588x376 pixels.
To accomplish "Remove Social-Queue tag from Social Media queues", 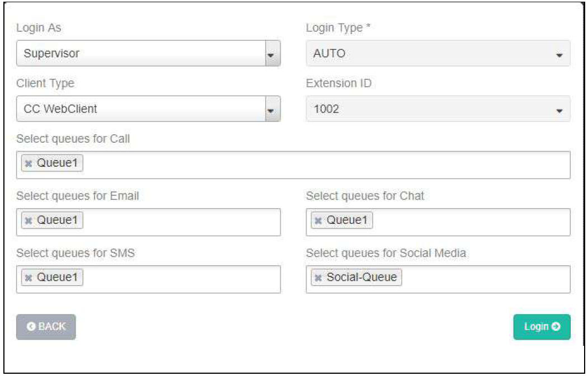I will pyautogui.click(x=318, y=278).
